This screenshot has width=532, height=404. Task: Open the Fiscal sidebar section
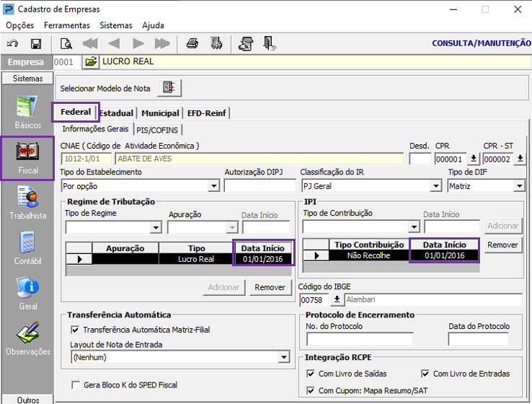(28, 158)
